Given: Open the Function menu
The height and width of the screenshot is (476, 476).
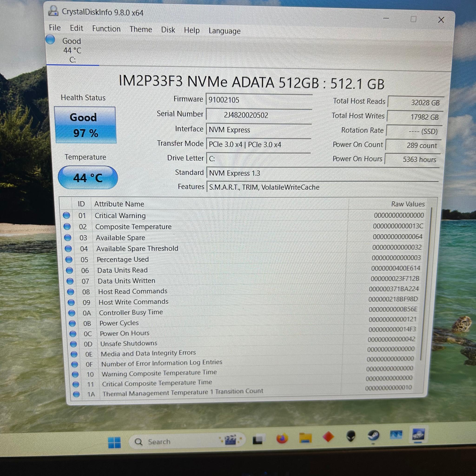Looking at the screenshot, I should 106,29.
